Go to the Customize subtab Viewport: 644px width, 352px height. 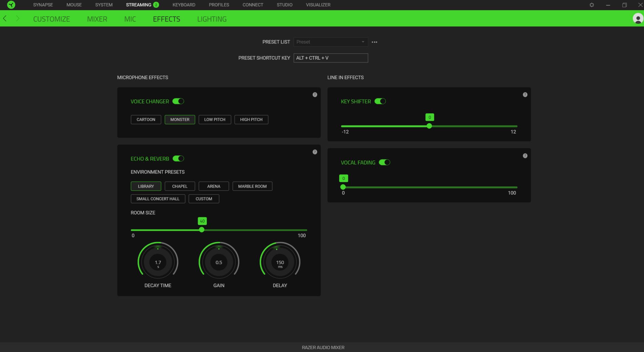coord(52,19)
